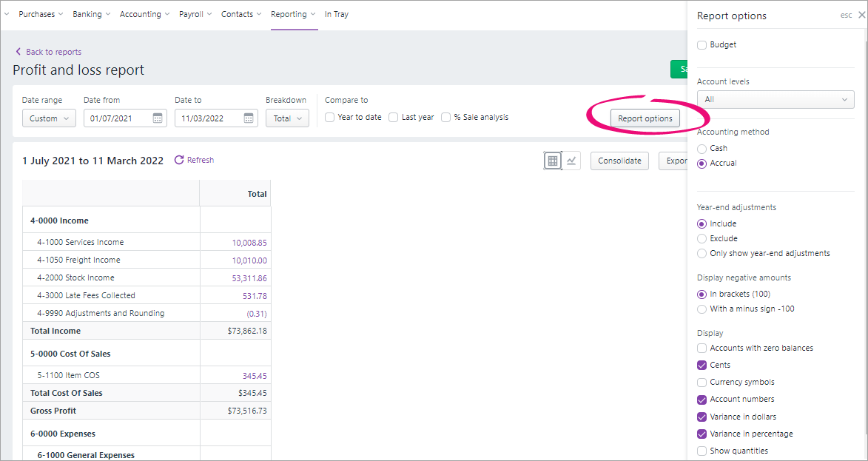Click the Refresh report icon

pos(179,160)
